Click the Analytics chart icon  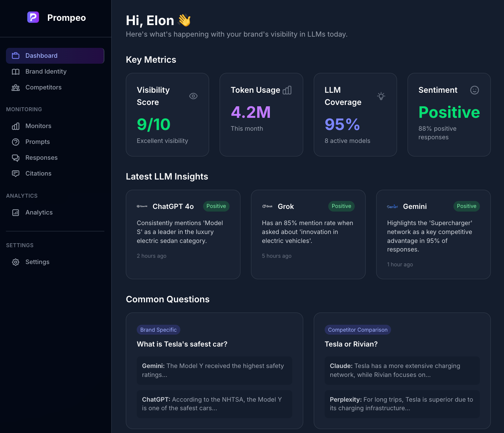(16, 213)
